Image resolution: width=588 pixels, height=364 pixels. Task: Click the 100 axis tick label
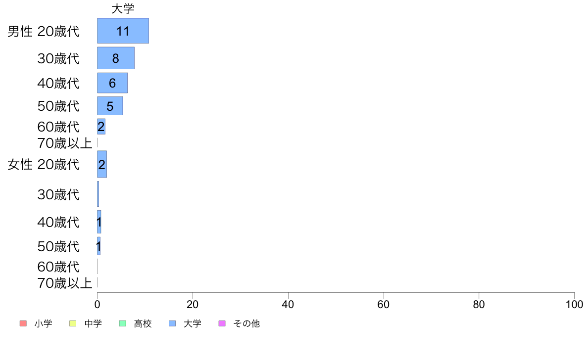tap(574, 304)
